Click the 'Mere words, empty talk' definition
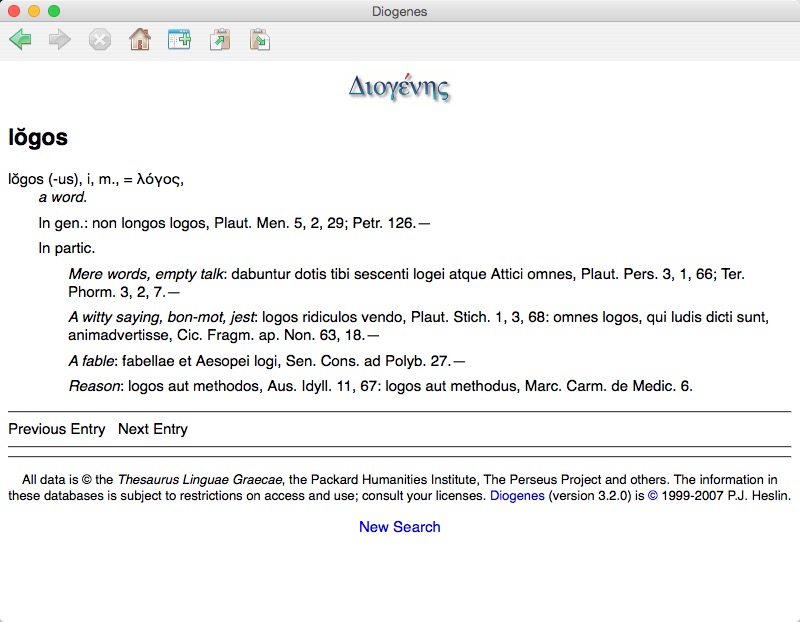The width and height of the screenshot is (800, 622). (147, 274)
